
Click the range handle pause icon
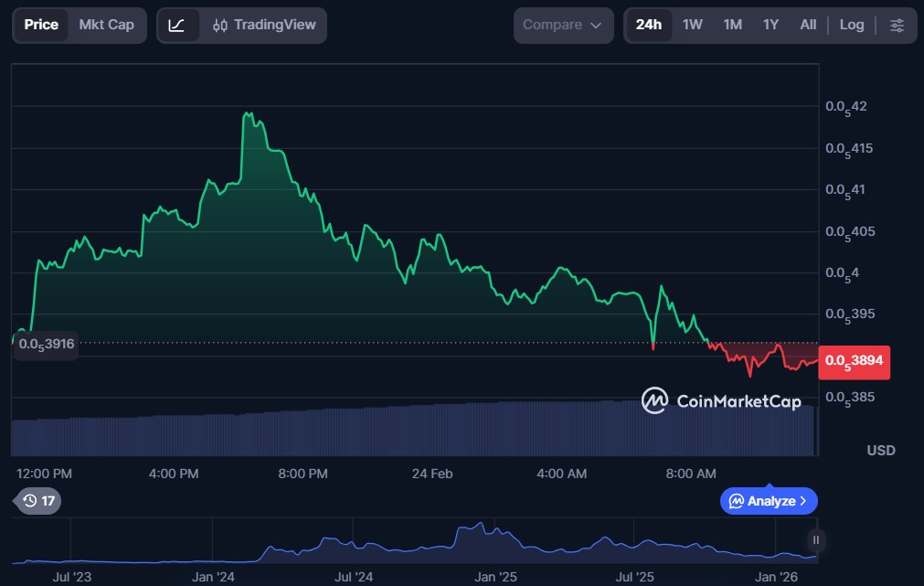816,539
